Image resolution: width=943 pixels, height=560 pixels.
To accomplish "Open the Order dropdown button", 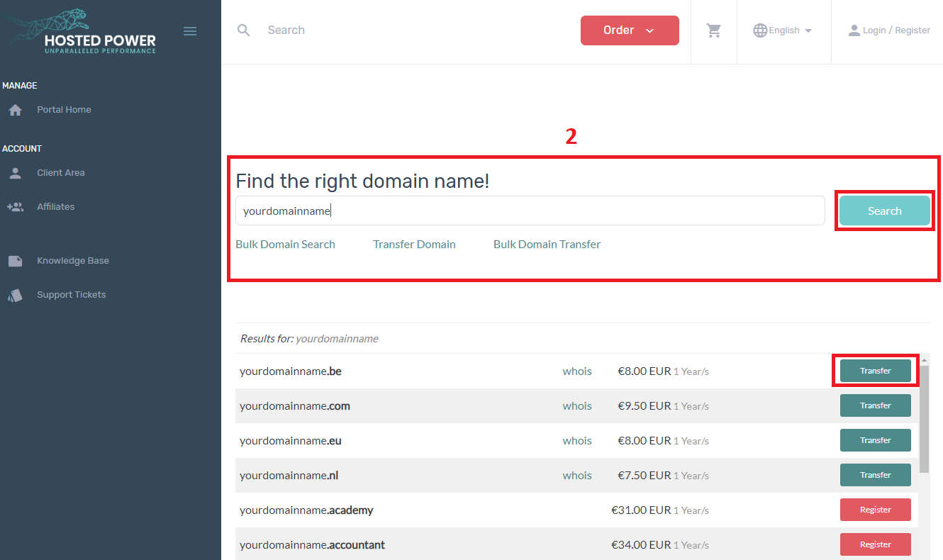I will 630,30.
